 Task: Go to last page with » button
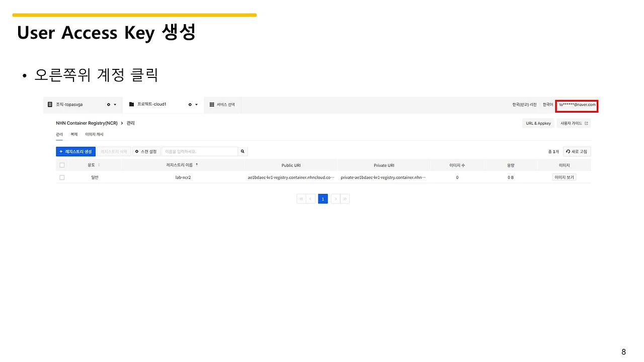[x=345, y=199]
